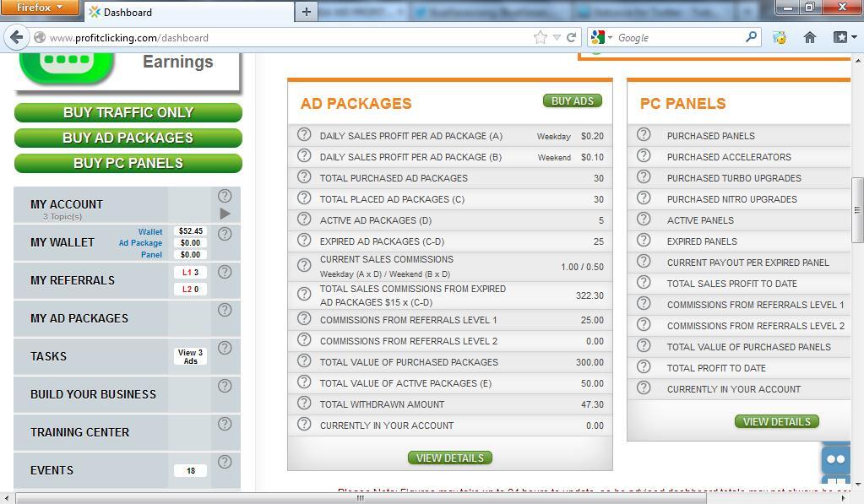Click the Wallet balance link
The height and width of the screenshot is (504, 864).
pos(150,232)
